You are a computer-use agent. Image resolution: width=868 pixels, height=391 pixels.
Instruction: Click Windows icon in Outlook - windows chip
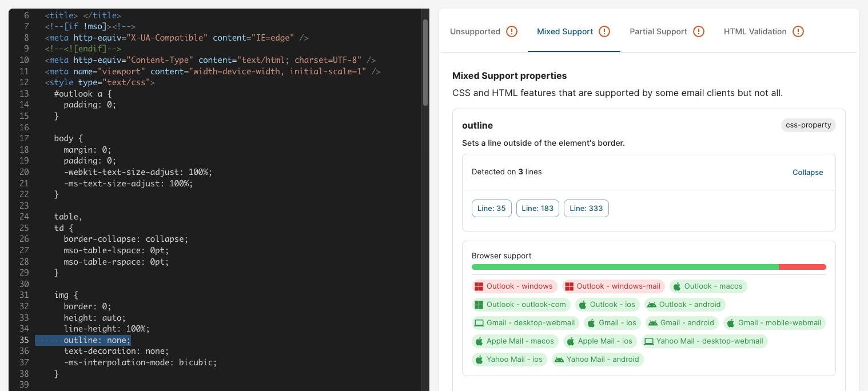pyautogui.click(x=479, y=286)
